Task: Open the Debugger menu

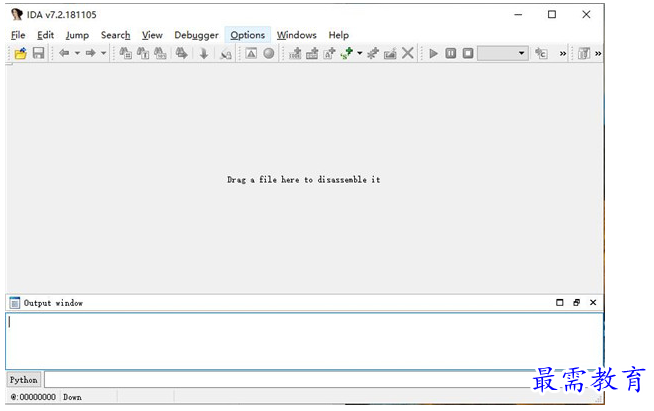Action: pos(196,35)
